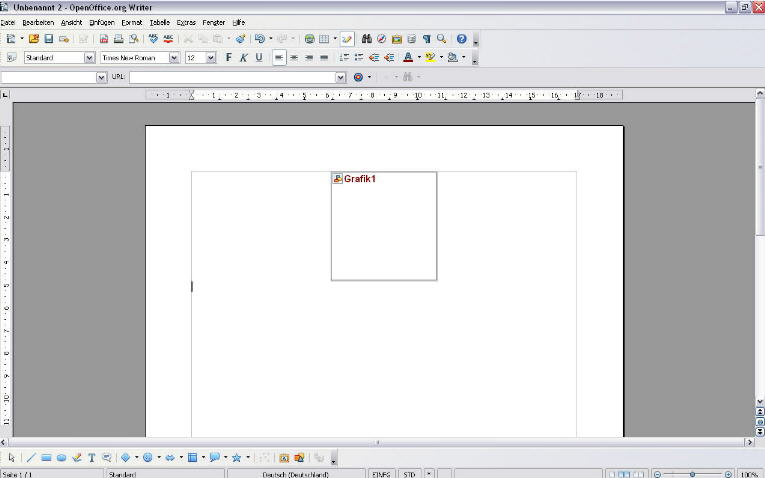
Task: Open the Navigator compass icon
Action: click(x=381, y=39)
